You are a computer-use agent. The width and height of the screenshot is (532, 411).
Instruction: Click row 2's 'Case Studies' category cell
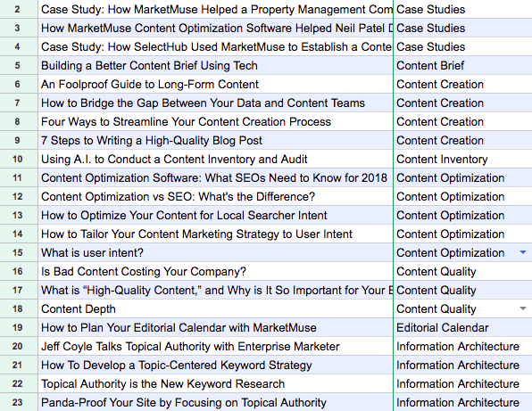click(462, 9)
